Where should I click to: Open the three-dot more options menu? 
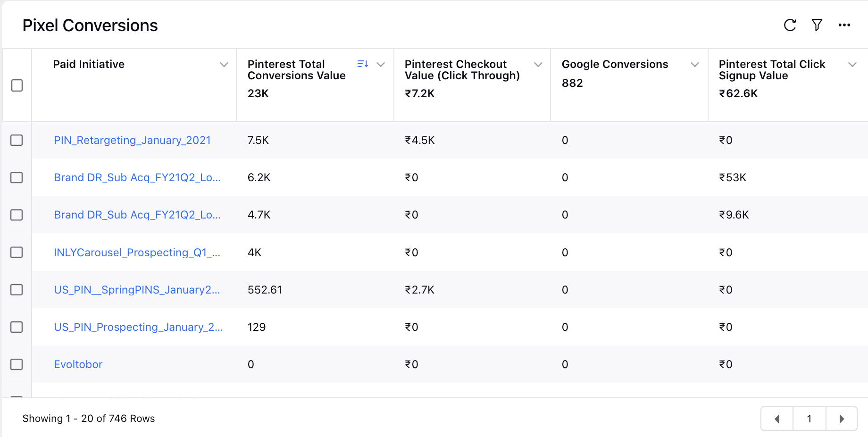tap(844, 25)
